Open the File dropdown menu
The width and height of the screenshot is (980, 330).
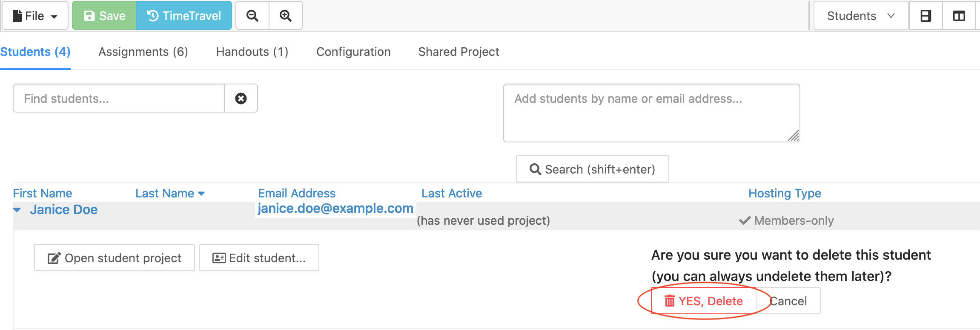point(35,16)
